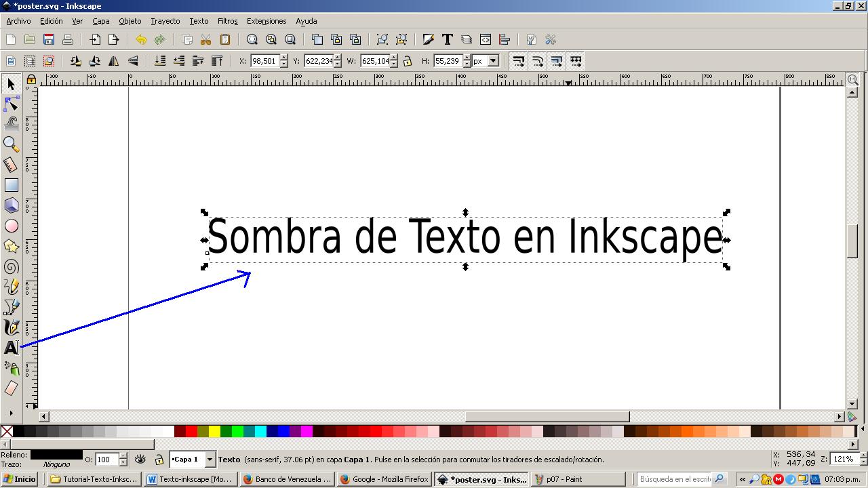Click the Cut scissors icon
Image resolution: width=868 pixels, height=488 pixels.
[x=206, y=39]
